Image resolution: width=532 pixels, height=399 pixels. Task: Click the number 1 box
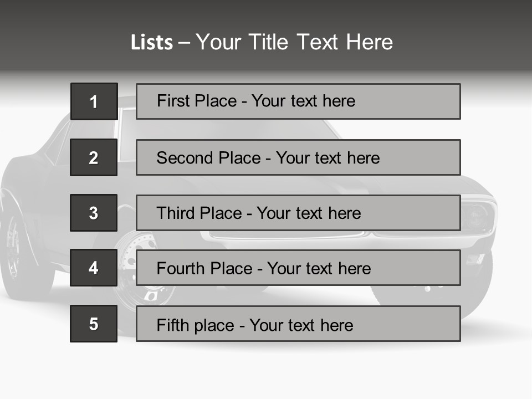(94, 101)
